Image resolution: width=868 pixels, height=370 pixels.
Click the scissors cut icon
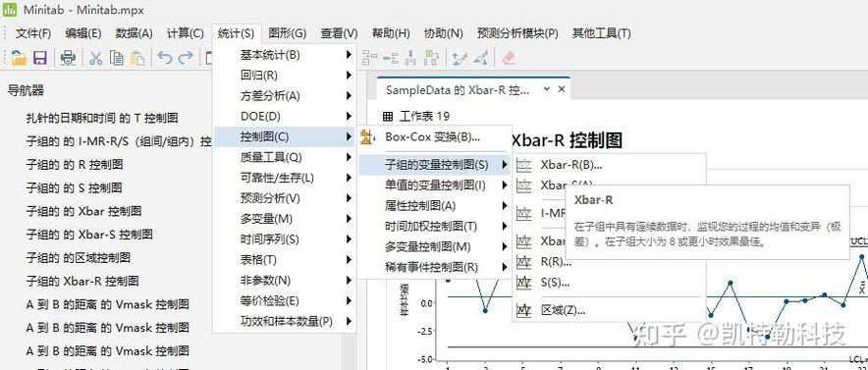(x=96, y=58)
